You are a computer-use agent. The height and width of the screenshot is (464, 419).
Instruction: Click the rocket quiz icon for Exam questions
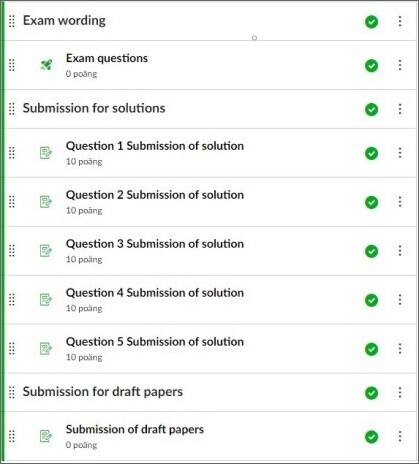coord(46,65)
